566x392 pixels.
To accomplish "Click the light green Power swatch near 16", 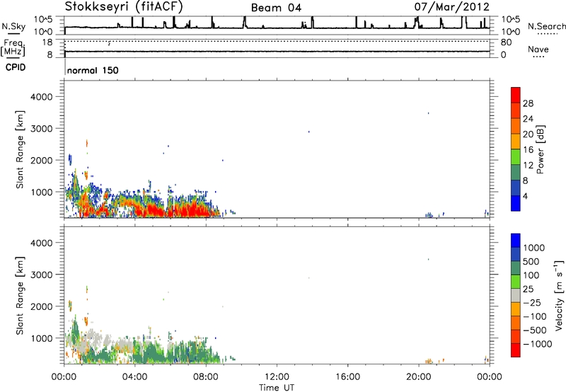I will [x=516, y=156].
